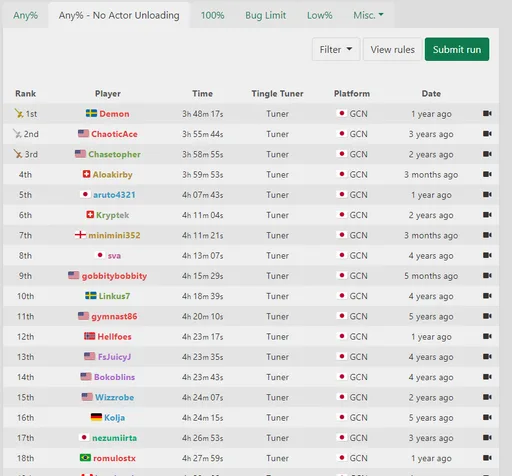Click Brazil flag next to romulostx
The height and width of the screenshot is (476, 512).
click(x=85, y=458)
